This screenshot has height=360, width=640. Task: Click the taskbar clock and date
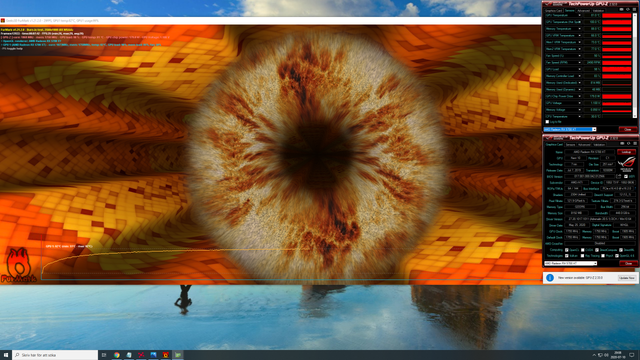(618, 355)
